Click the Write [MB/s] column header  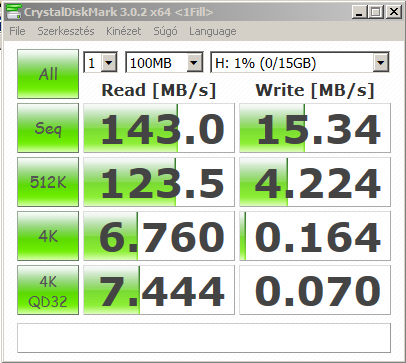coord(315,90)
